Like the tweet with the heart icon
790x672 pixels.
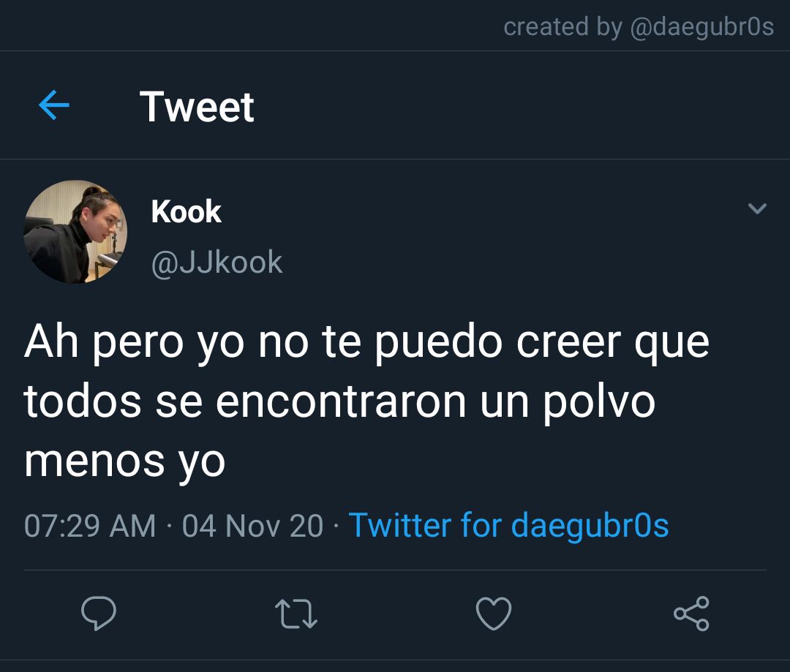click(494, 614)
